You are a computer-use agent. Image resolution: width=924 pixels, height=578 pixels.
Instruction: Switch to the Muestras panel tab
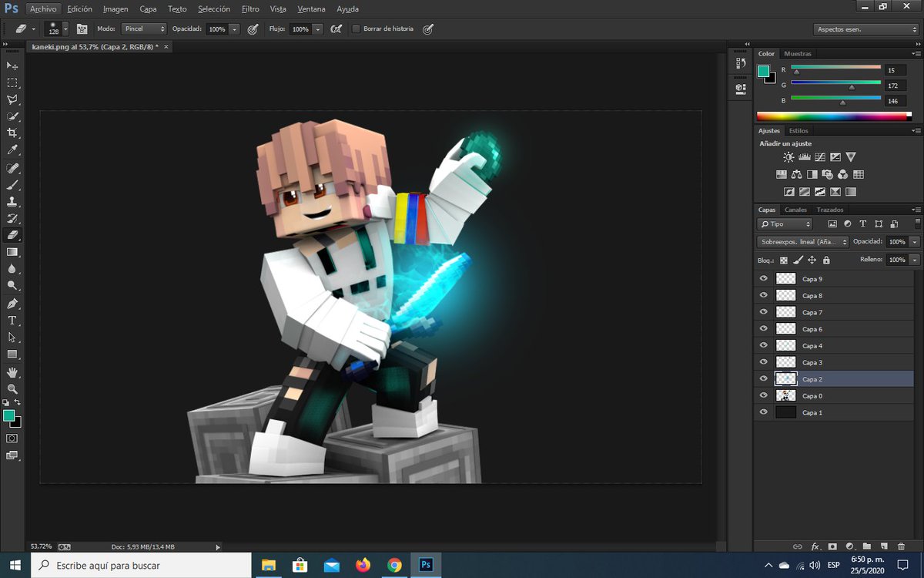tap(798, 54)
